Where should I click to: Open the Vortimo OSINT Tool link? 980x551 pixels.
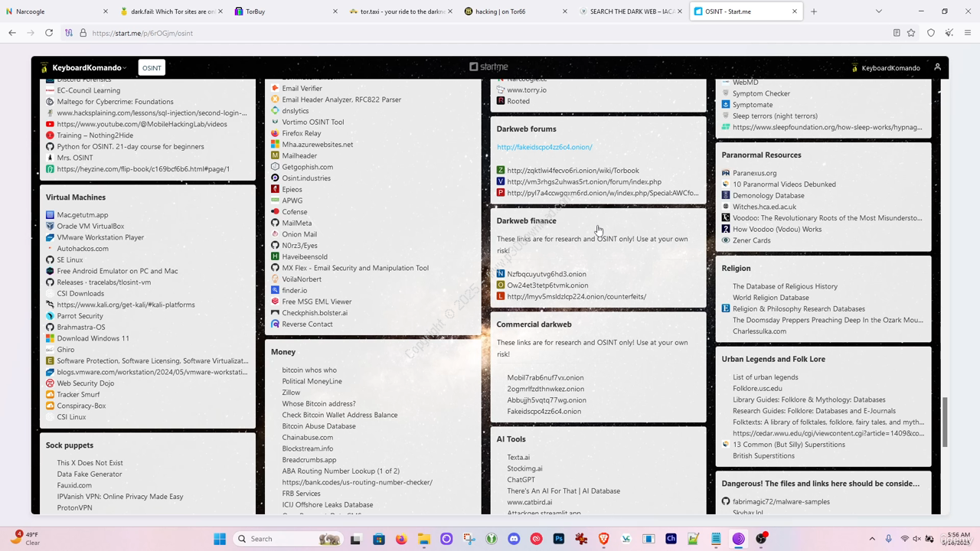312,122
